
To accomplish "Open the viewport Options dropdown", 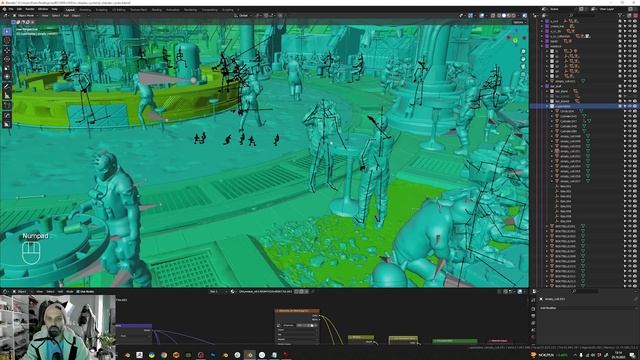I will [x=519, y=22].
